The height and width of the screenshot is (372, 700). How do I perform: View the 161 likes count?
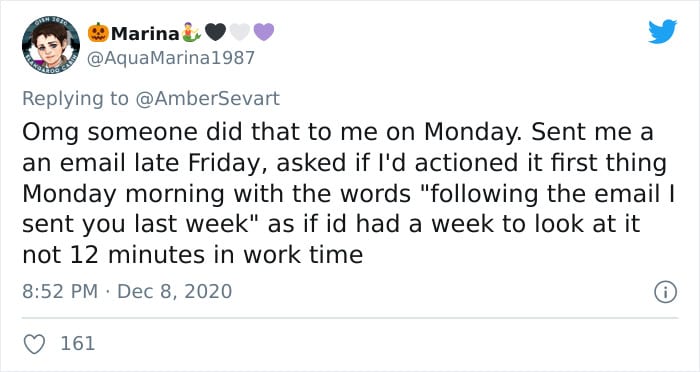click(78, 344)
